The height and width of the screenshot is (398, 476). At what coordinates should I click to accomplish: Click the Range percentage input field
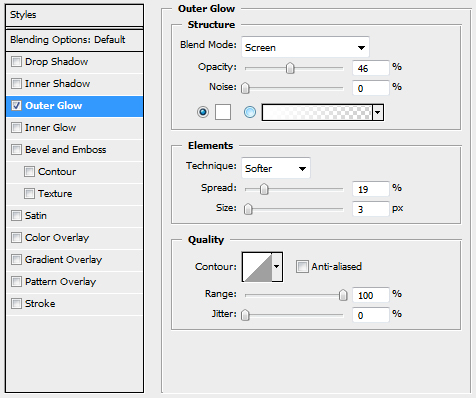pyautogui.click(x=371, y=295)
